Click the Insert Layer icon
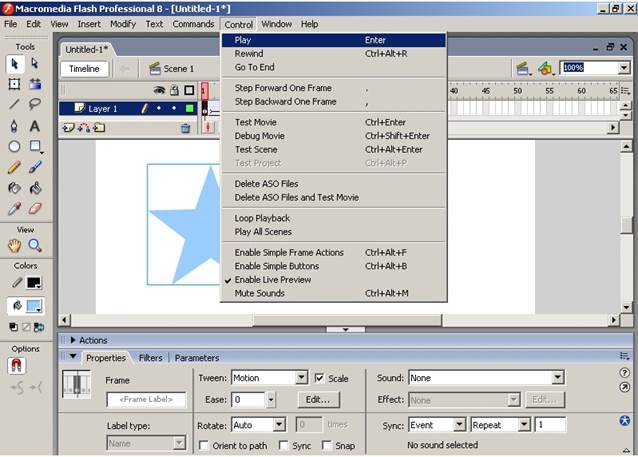638x457 pixels. pos(68,128)
